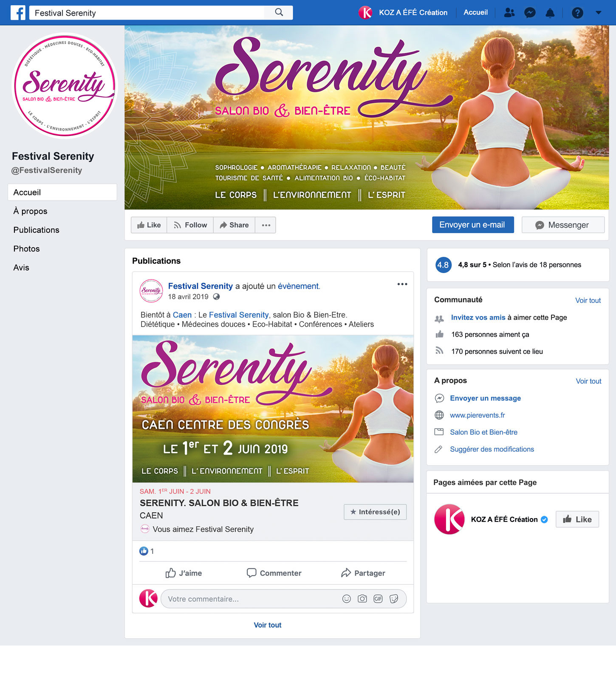Click the Facebook logo icon
Screen dimensions: 616x688
[18, 13]
